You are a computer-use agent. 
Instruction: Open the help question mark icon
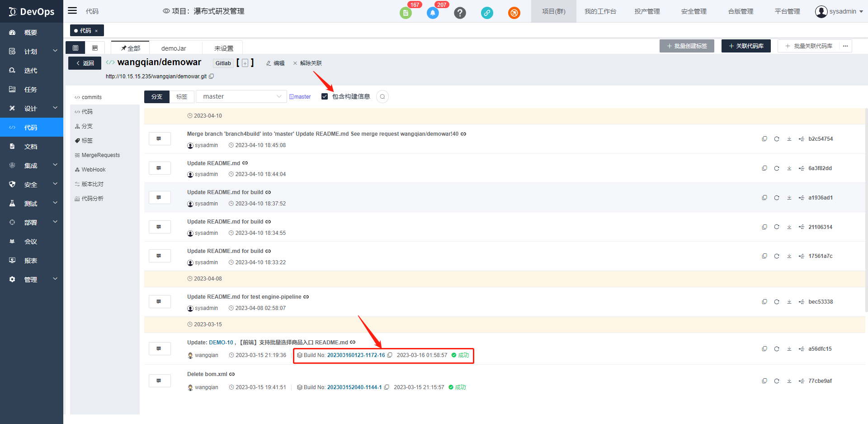click(460, 13)
